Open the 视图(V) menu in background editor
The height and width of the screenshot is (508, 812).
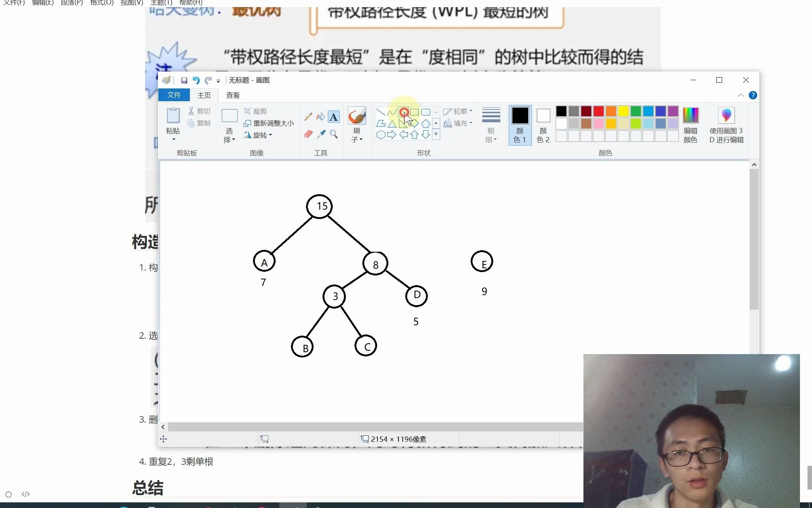[x=132, y=3]
